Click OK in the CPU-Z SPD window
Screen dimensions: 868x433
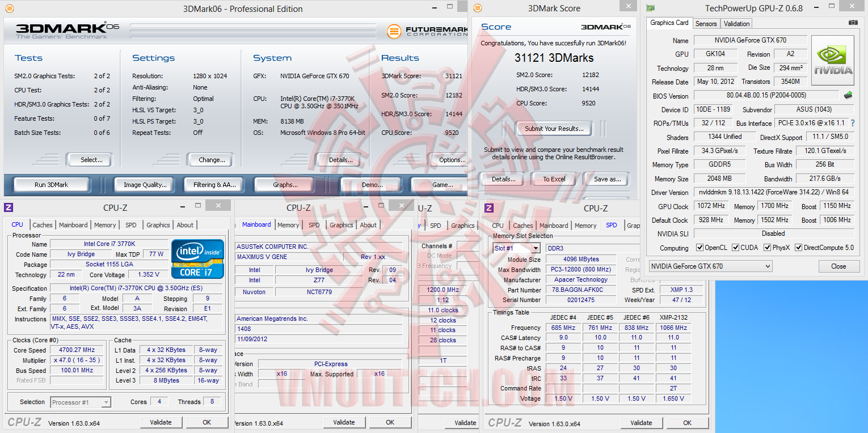687,423
